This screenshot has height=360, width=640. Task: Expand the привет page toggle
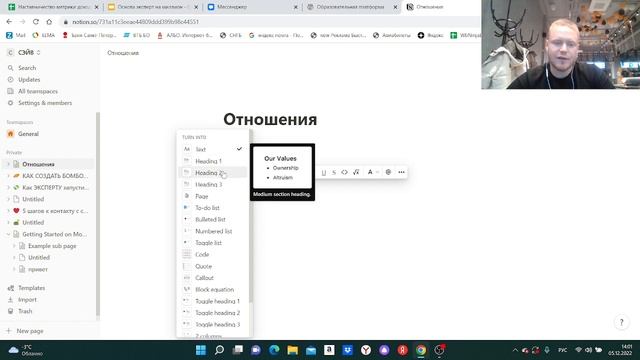pos(14,269)
